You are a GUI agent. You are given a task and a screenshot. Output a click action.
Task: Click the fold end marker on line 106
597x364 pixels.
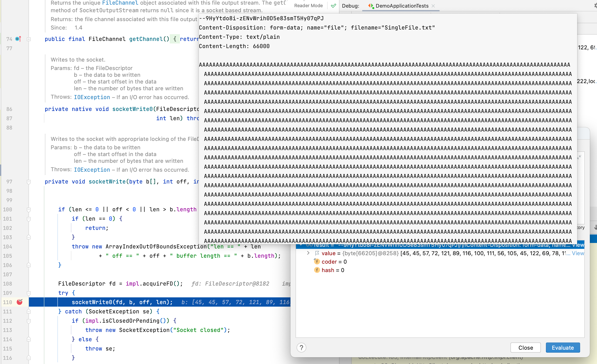28,265
